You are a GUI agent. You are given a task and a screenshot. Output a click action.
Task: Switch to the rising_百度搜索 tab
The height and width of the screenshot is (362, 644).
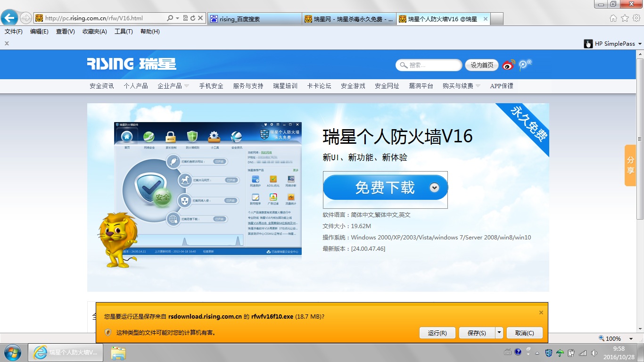click(x=254, y=19)
